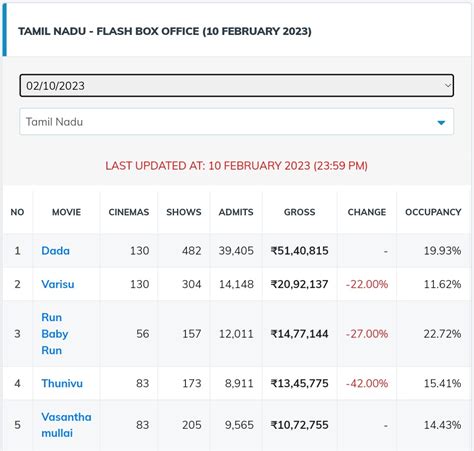Click the SHOWS column header
The width and height of the screenshot is (474, 451).
click(184, 212)
